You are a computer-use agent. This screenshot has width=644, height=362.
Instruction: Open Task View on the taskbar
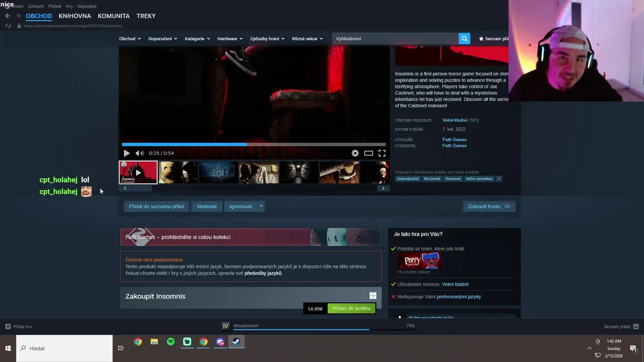pos(121,348)
